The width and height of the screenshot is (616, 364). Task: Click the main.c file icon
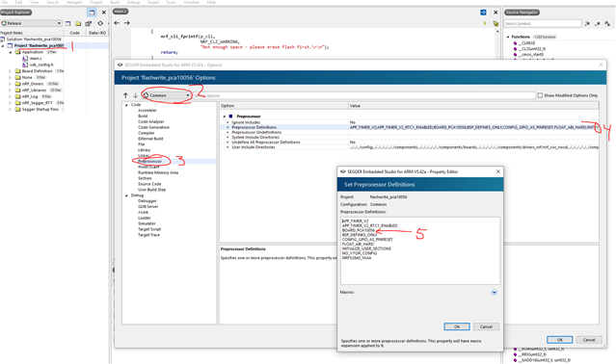tap(25, 58)
